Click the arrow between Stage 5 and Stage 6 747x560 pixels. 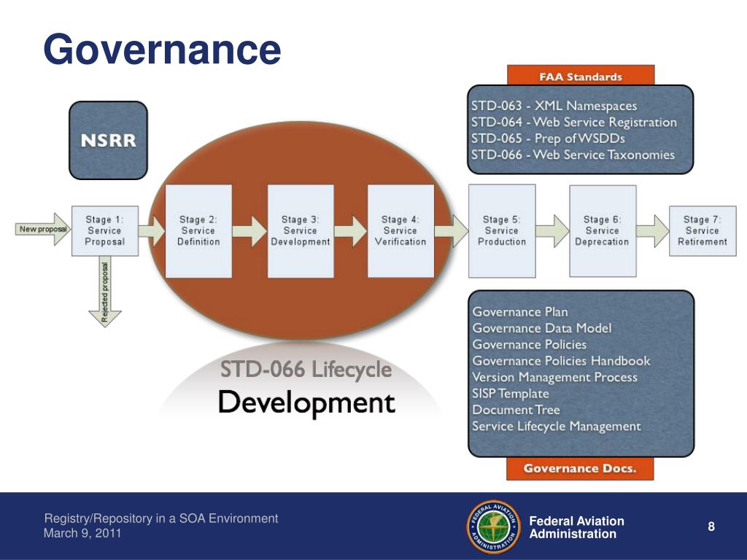[552, 231]
